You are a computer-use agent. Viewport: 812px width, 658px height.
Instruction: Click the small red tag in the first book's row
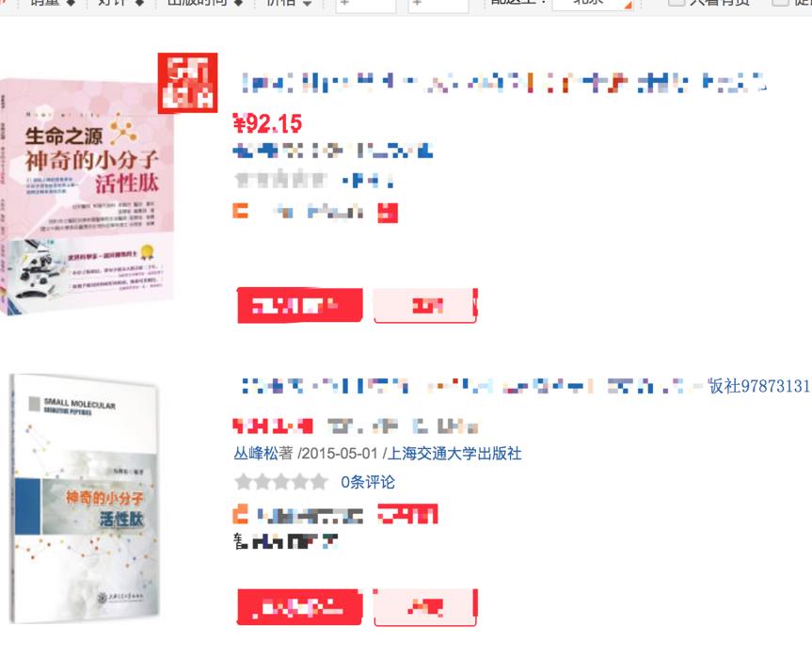point(388,213)
